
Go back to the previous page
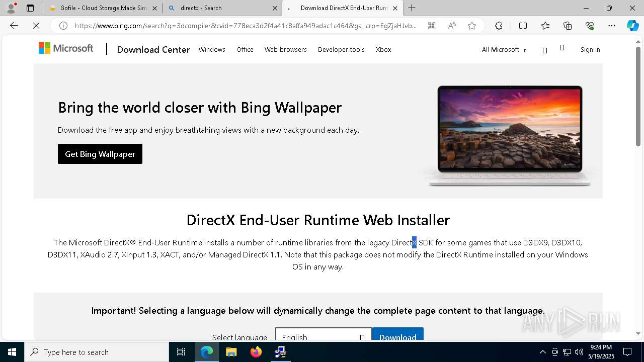[x=14, y=26]
